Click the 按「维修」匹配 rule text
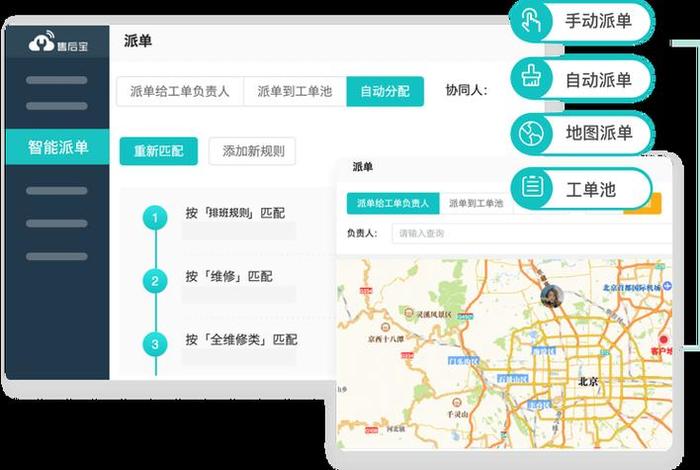The image size is (700, 470). click(229, 276)
